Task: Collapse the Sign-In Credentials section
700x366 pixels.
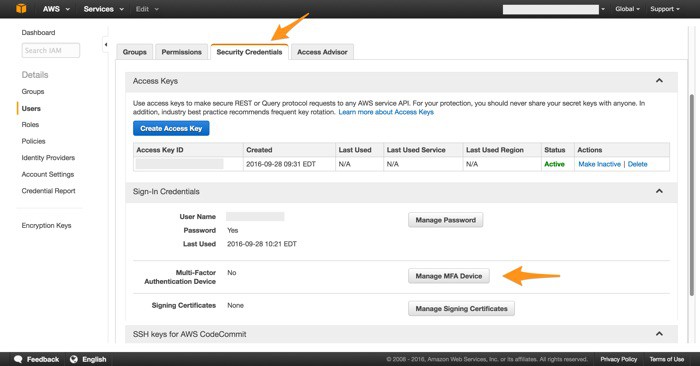Action: point(659,191)
